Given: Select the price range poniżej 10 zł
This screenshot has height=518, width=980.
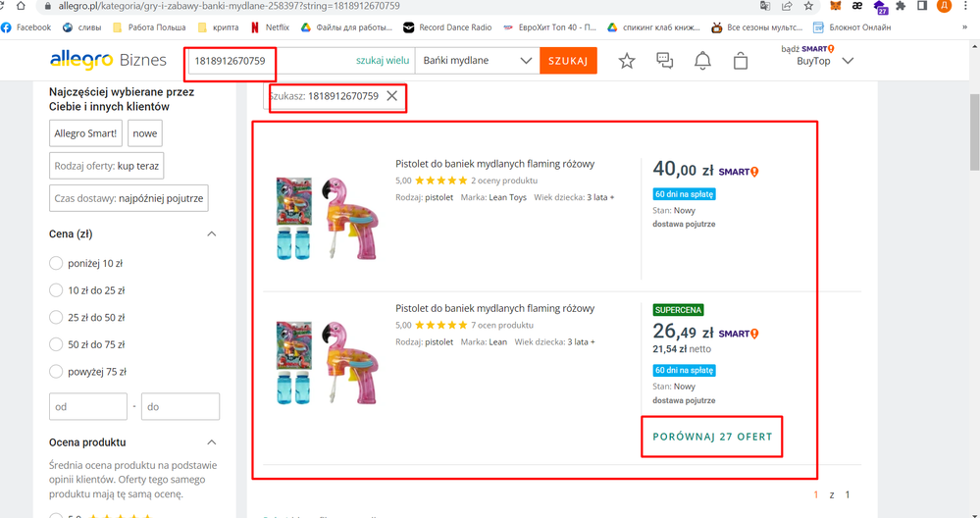Looking at the screenshot, I should tap(56, 263).
